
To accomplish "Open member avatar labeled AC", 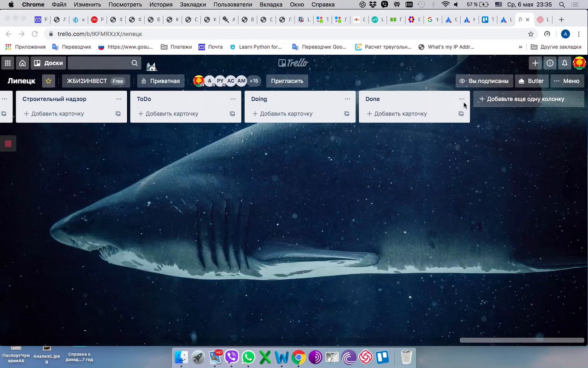I will [231, 81].
